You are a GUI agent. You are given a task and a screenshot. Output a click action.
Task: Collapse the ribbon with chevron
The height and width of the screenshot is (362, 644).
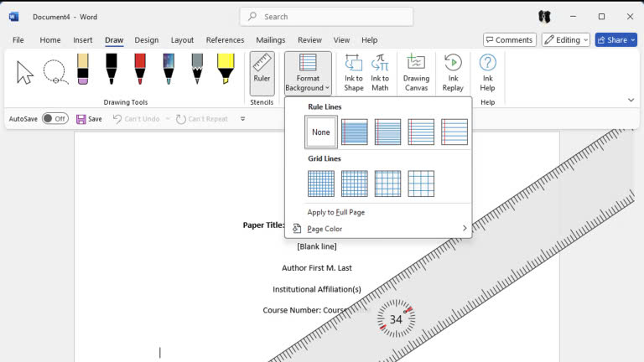coord(631,100)
